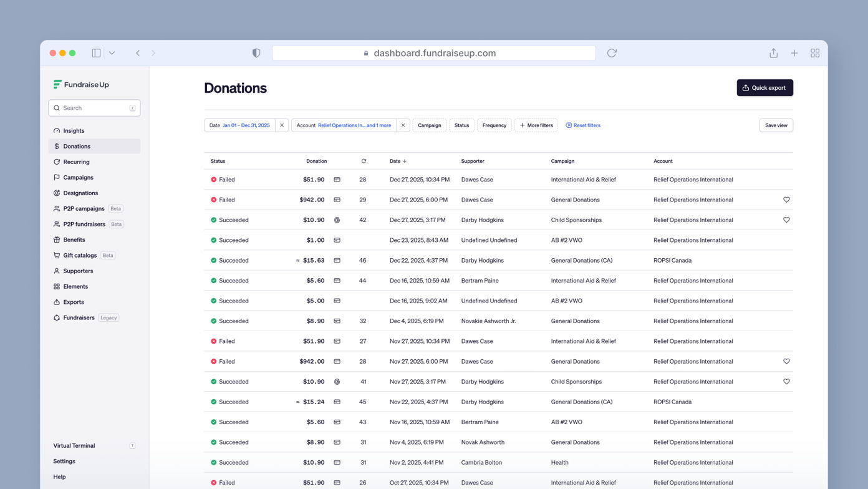Click payment icon on Dec 27 $10.90 row
The height and width of the screenshot is (489, 868).
pyautogui.click(x=337, y=220)
